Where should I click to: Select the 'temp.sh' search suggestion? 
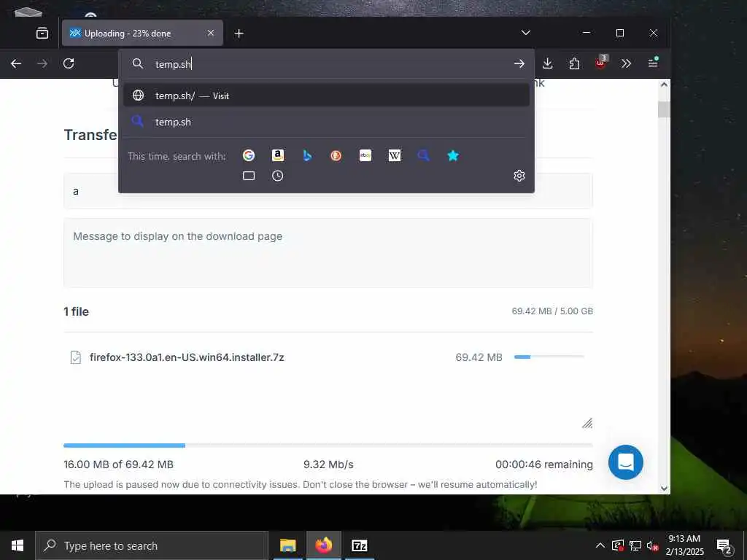pyautogui.click(x=326, y=122)
